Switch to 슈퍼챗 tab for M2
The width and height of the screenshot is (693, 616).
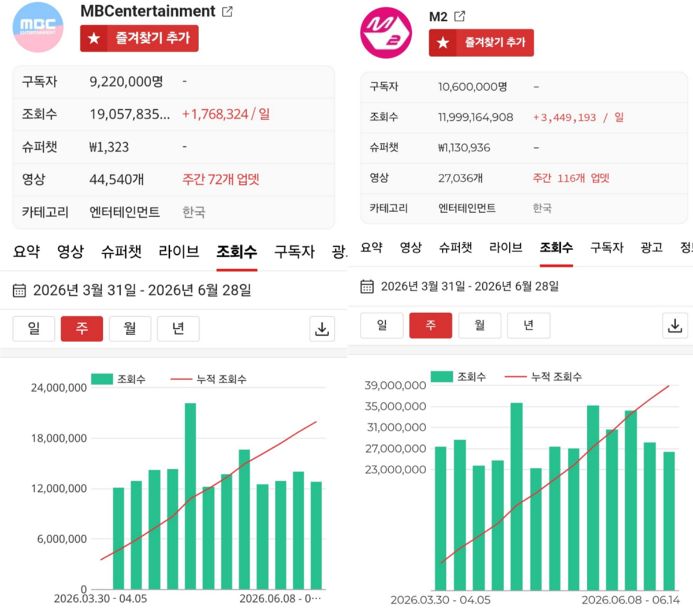coord(456,247)
